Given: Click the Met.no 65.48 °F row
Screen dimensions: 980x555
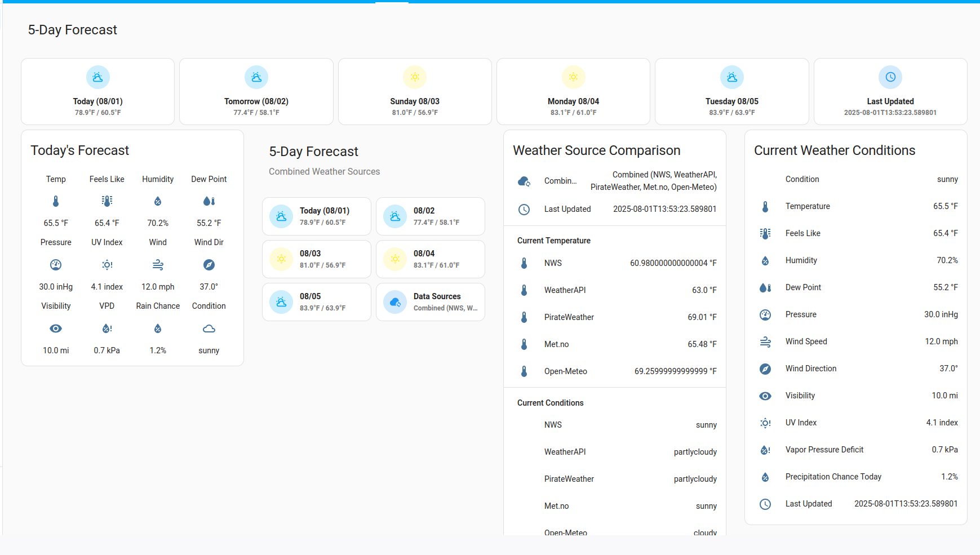Looking at the screenshot, I should click(x=615, y=344).
